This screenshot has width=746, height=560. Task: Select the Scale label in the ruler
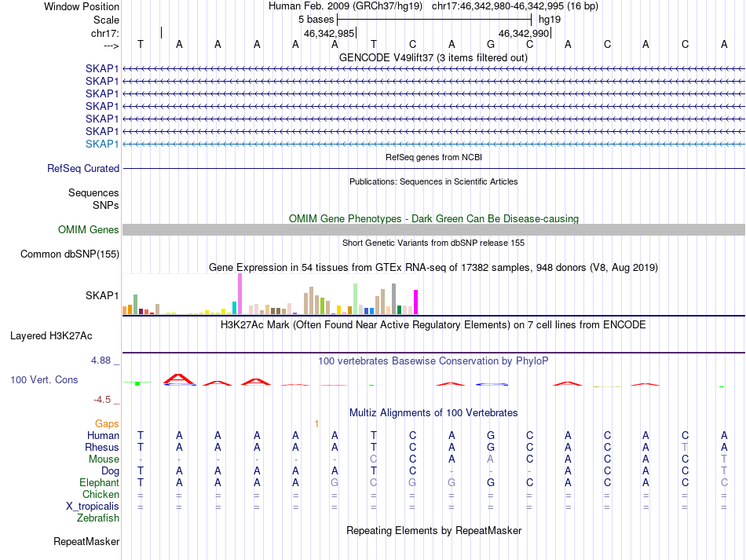tap(106, 20)
